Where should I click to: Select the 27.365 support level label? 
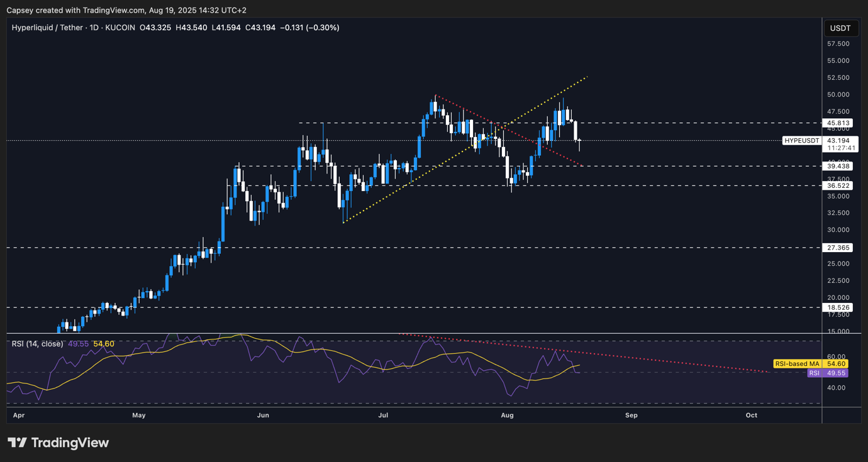(x=840, y=248)
